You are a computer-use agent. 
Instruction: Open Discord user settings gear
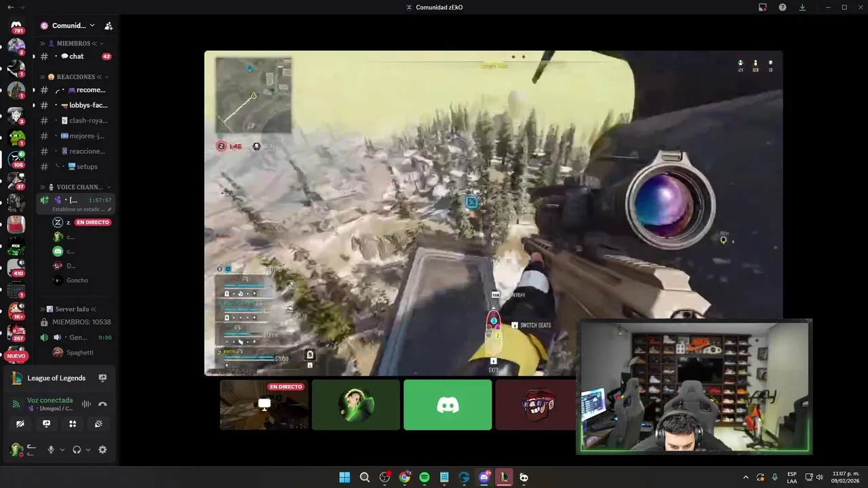pos(102,449)
